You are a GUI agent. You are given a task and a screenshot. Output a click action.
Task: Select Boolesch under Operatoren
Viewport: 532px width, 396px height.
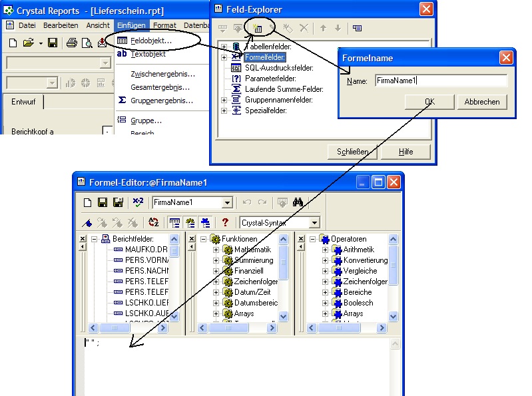tap(358, 303)
